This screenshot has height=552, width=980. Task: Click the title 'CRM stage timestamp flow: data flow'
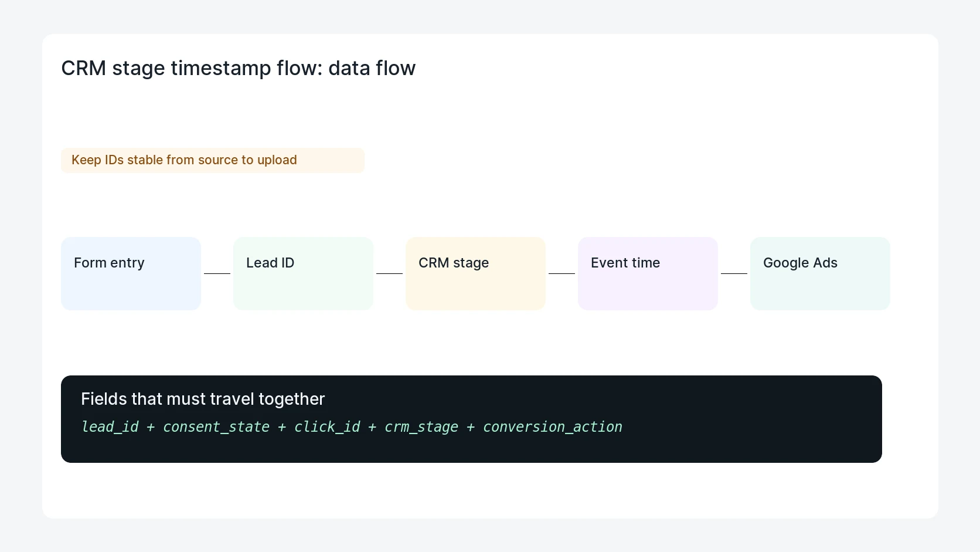coord(239,68)
